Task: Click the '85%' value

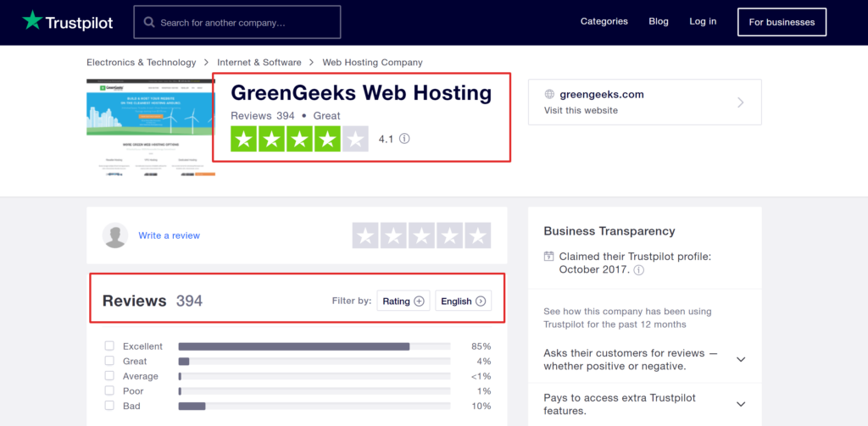Action: click(481, 346)
